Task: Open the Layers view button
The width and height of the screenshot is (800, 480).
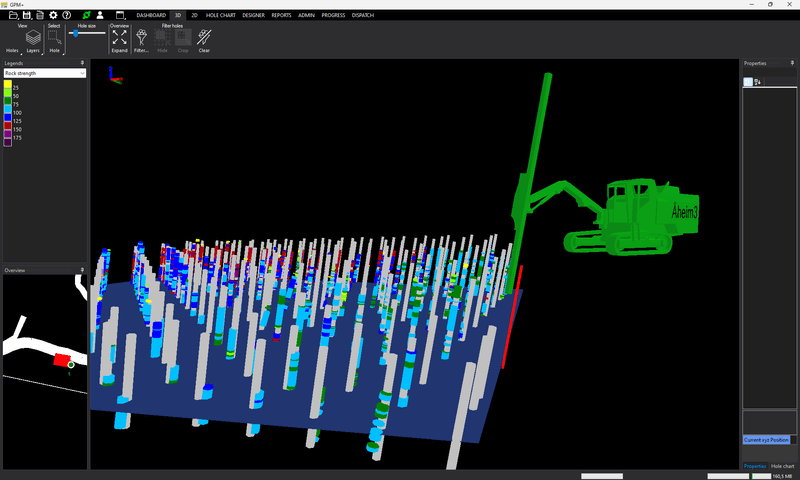Action: click(33, 41)
